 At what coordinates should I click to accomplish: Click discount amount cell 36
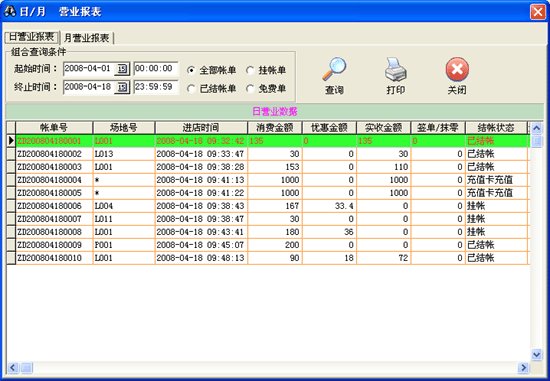[329, 232]
